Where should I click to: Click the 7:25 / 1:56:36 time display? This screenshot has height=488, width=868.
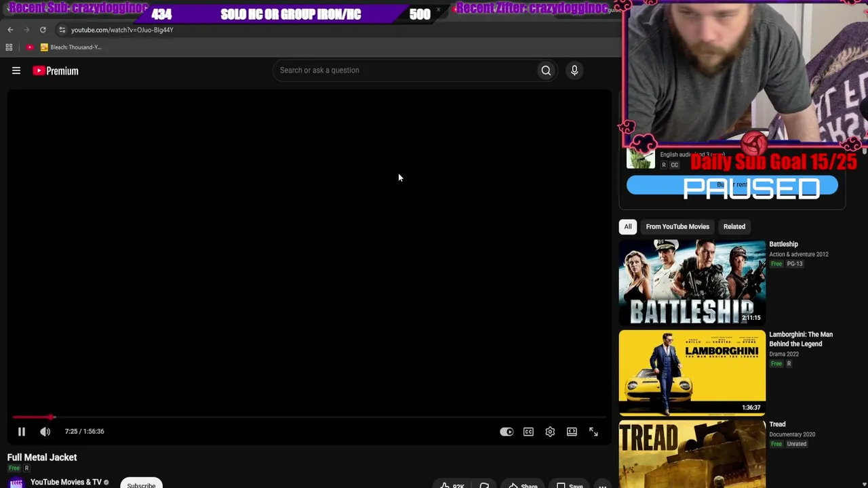(x=85, y=432)
